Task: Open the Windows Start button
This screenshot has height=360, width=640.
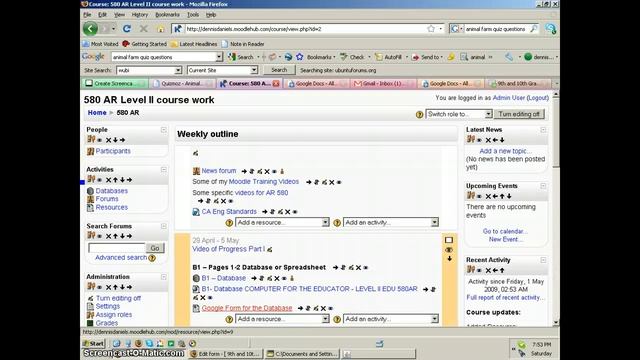Action: tap(93, 344)
